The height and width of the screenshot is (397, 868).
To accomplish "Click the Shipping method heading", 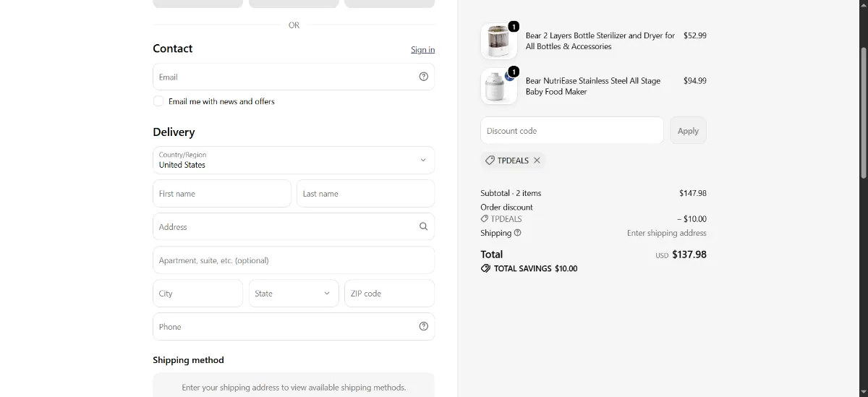I will (x=188, y=360).
